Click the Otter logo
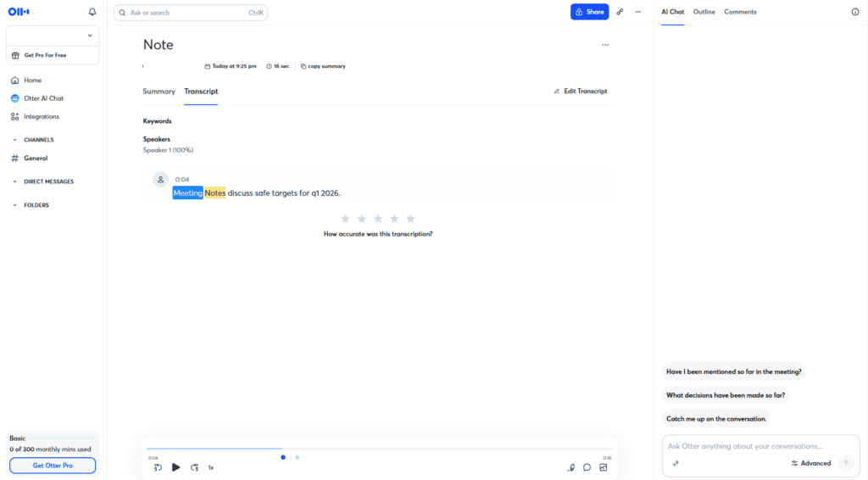The width and height of the screenshot is (868, 480). [x=19, y=12]
